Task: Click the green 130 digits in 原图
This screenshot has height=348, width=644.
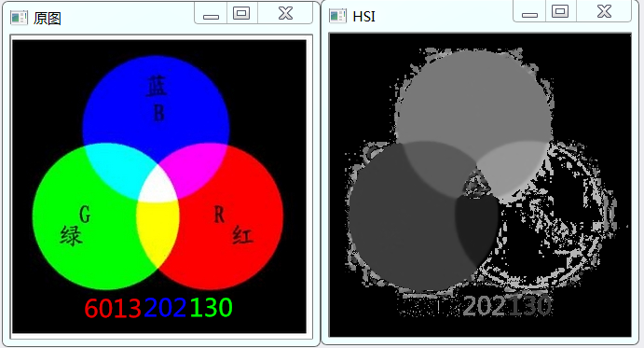Action: (x=212, y=307)
